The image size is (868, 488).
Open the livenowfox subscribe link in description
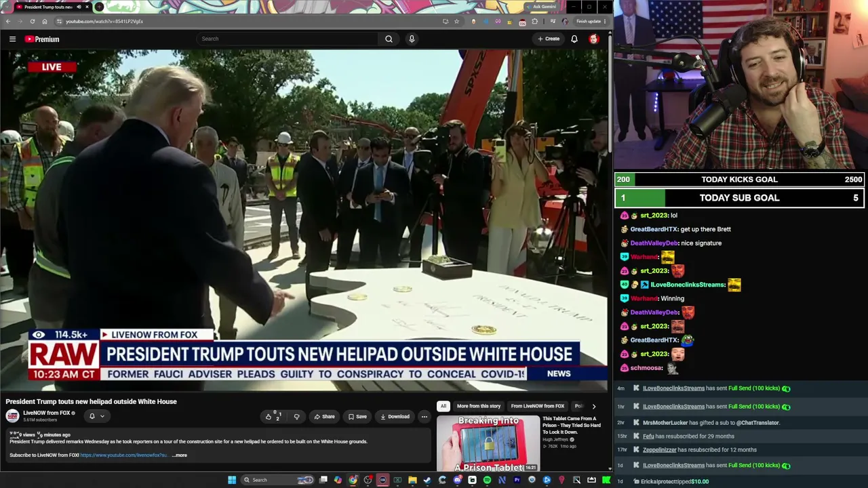pos(124,455)
